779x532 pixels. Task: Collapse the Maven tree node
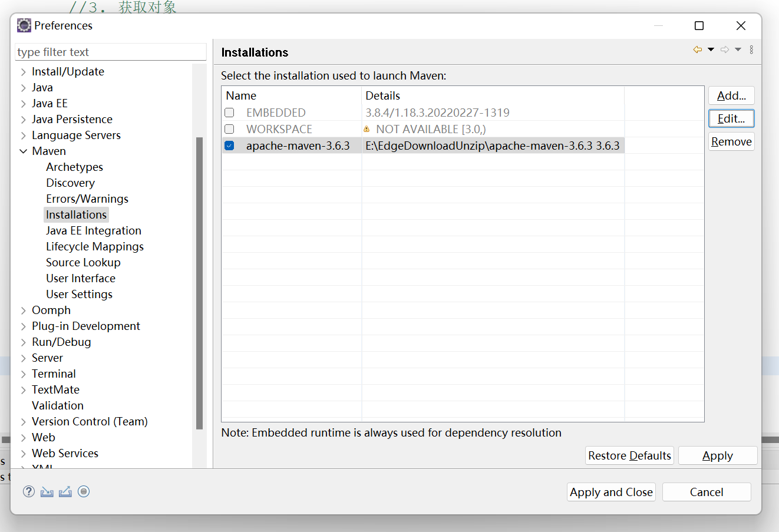[24, 151]
